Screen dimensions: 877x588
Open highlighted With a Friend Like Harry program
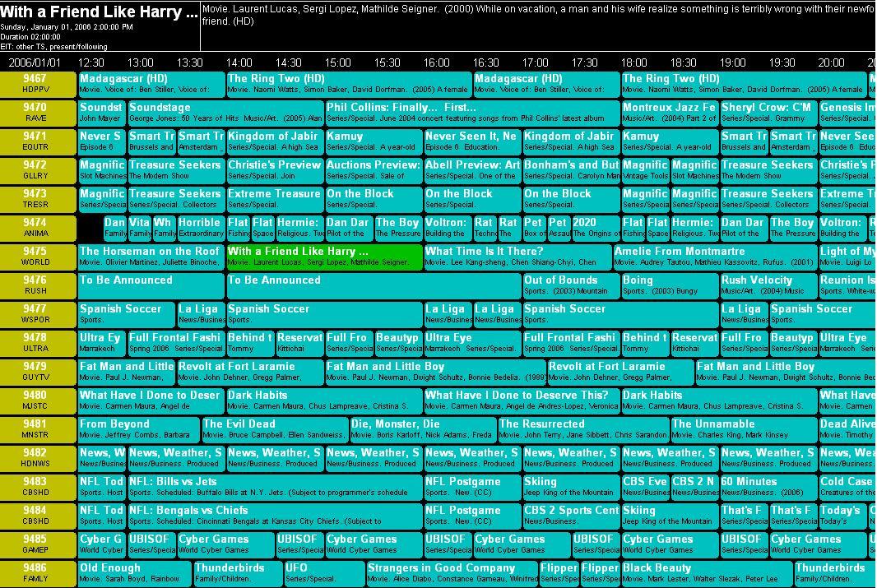click(324, 257)
